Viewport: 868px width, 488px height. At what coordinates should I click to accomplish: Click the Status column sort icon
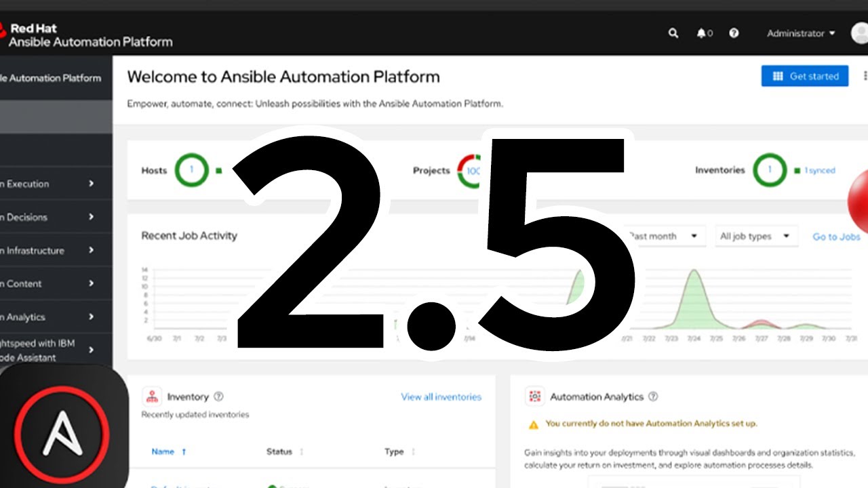(x=302, y=451)
